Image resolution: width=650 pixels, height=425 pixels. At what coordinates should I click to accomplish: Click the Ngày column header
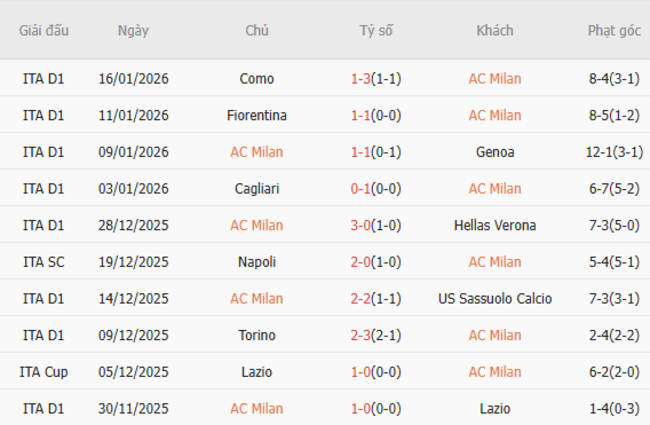coord(133,30)
